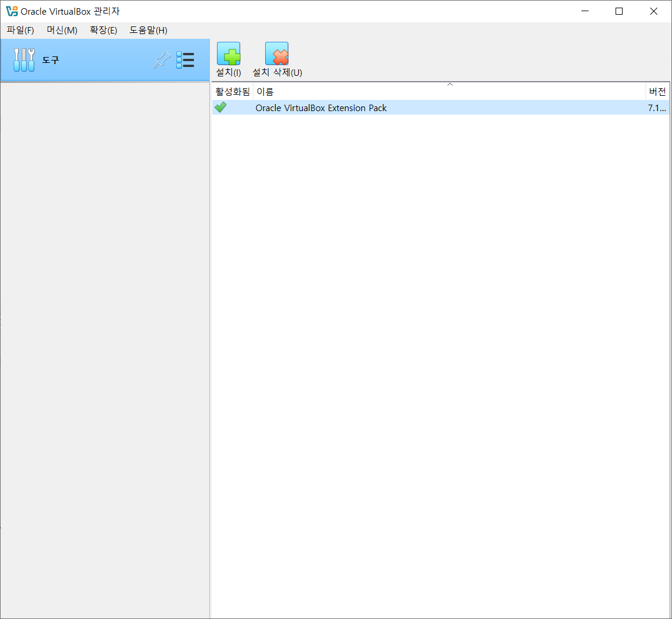Maximize the VirtualBox manager window
672x619 pixels.
(619, 11)
